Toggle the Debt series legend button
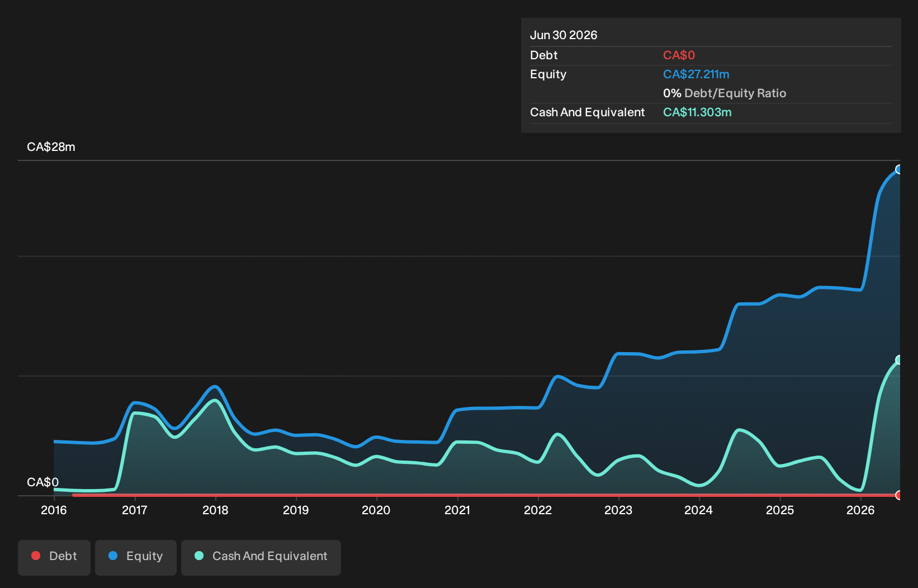 point(54,557)
